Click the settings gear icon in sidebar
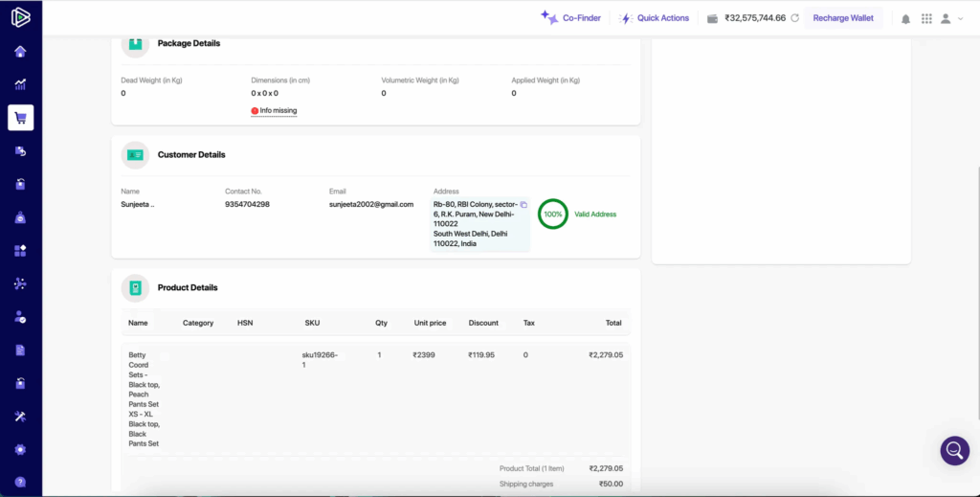This screenshot has height=497, width=980. click(20, 449)
